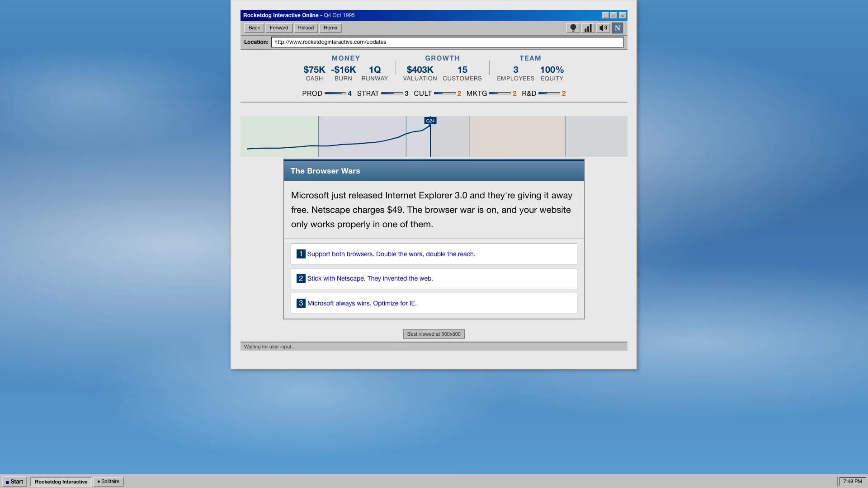Reload the current page
The image size is (868, 488).
point(306,28)
